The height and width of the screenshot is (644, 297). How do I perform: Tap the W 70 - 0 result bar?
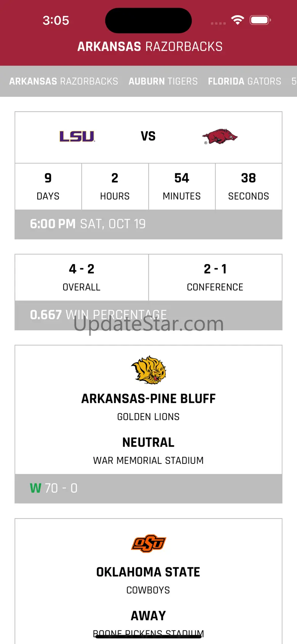pyautogui.click(x=148, y=488)
